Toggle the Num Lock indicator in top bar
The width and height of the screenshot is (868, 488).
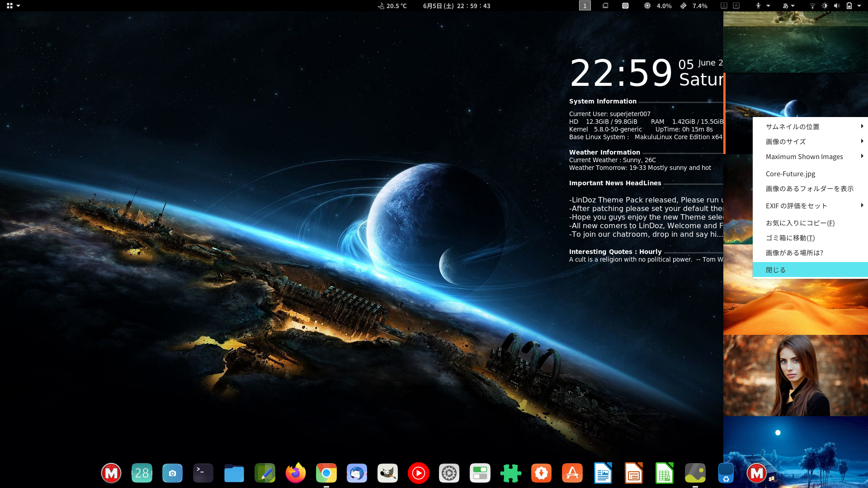pos(724,5)
